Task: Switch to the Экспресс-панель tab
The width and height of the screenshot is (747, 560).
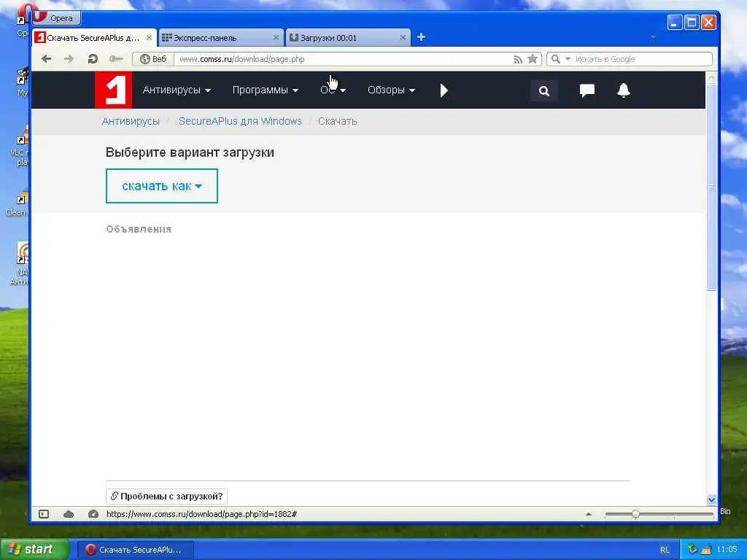Action: coord(214,38)
